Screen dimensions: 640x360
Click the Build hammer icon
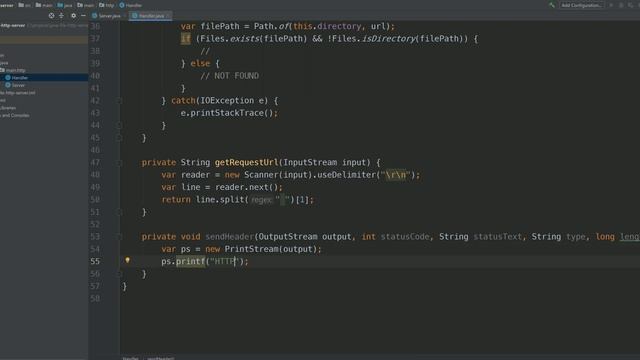(x=551, y=5)
